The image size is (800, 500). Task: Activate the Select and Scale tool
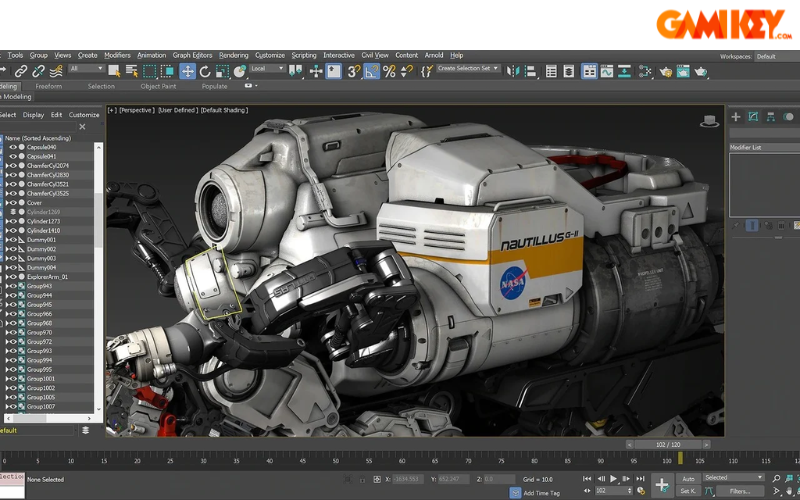coord(222,71)
